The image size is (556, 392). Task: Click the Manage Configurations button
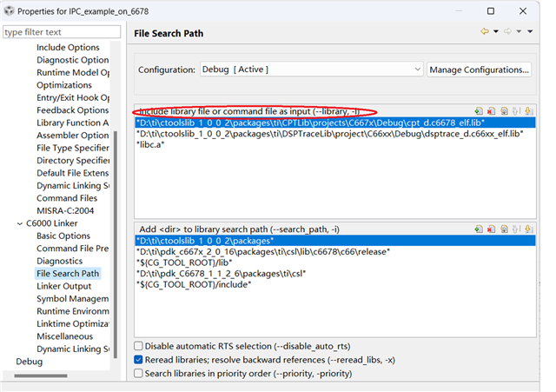pos(479,70)
